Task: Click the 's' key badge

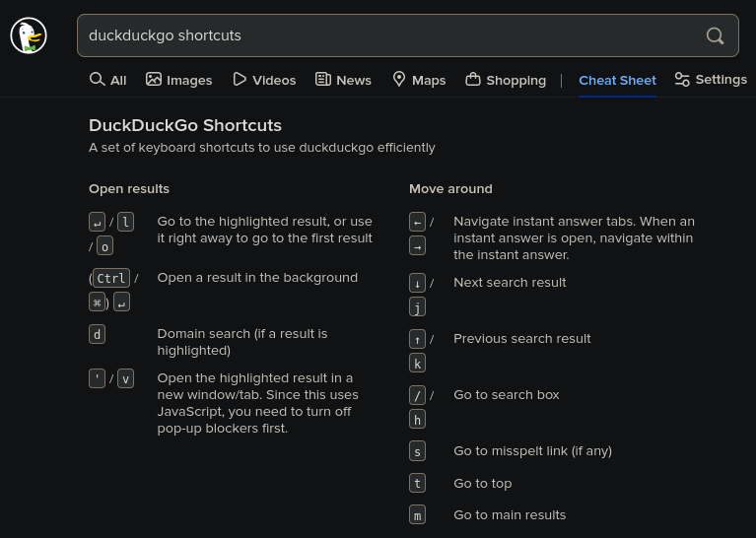Action: pos(418,451)
